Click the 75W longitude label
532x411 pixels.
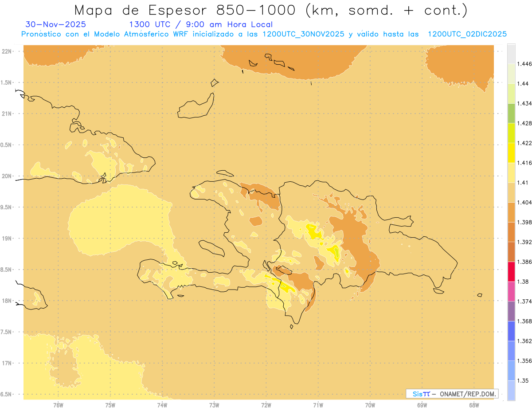pos(110,405)
